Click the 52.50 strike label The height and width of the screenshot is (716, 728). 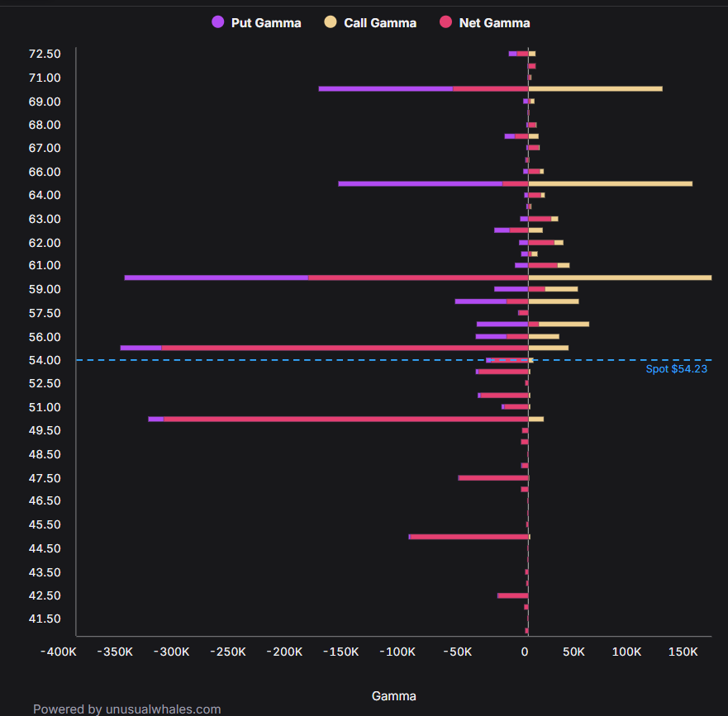coord(45,383)
